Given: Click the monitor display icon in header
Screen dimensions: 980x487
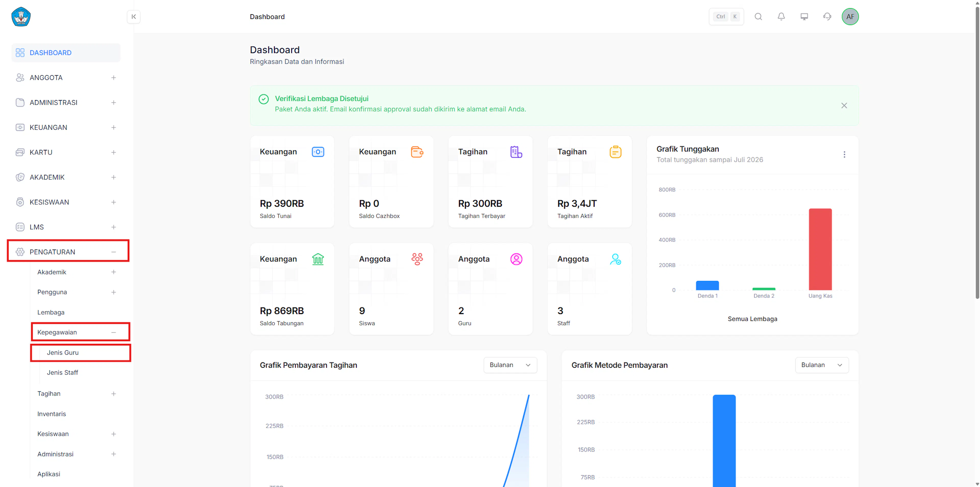Looking at the screenshot, I should (804, 17).
